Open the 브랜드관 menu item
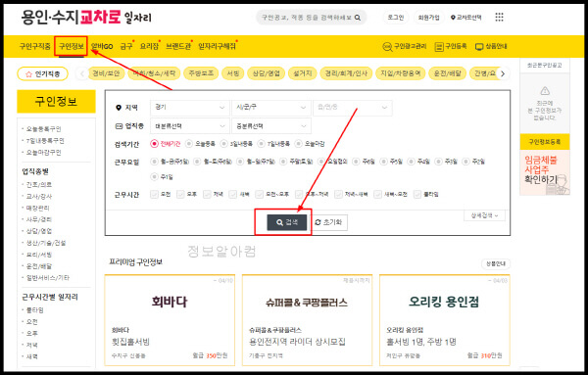 (178, 46)
